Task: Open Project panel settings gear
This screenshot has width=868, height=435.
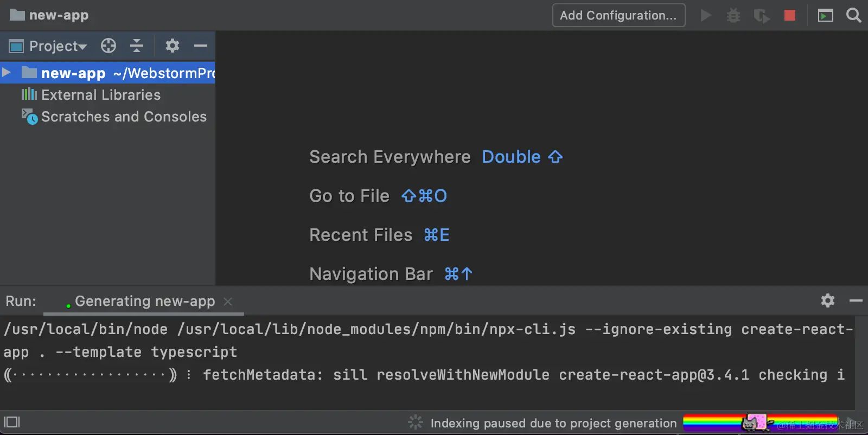Action: pyautogui.click(x=173, y=46)
